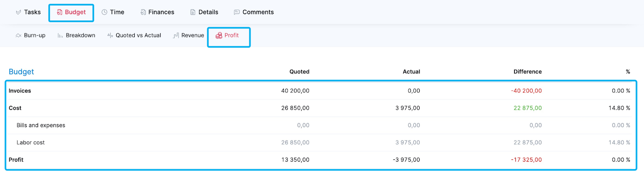Image resolution: width=644 pixels, height=179 pixels.
Task: Click the Quoted vs Actual icon
Action: 110,35
